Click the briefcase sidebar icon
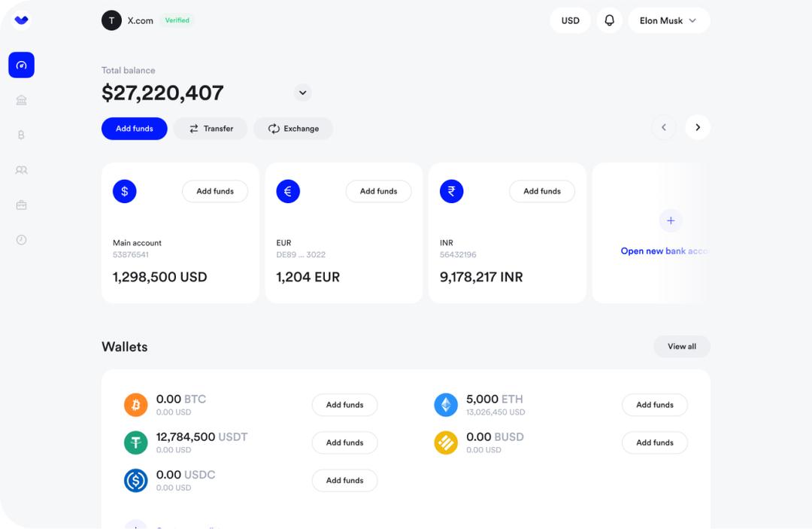 click(21, 205)
